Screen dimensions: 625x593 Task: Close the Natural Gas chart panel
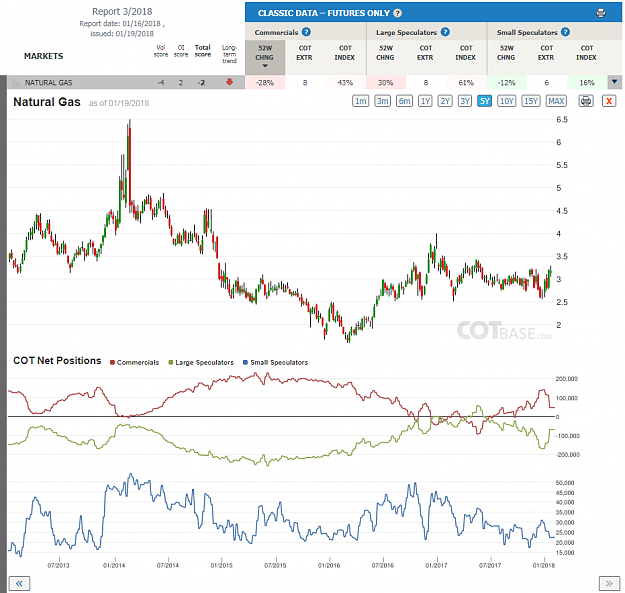(x=609, y=101)
